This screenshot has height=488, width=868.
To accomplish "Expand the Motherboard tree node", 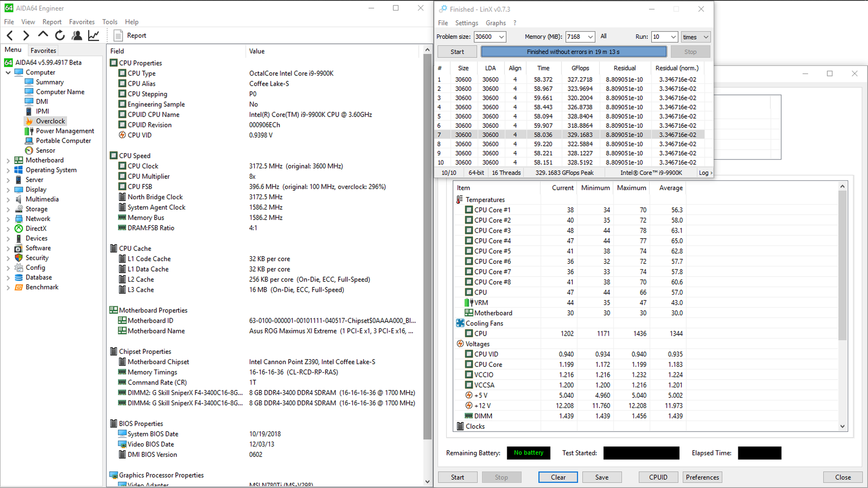I will pos(8,160).
